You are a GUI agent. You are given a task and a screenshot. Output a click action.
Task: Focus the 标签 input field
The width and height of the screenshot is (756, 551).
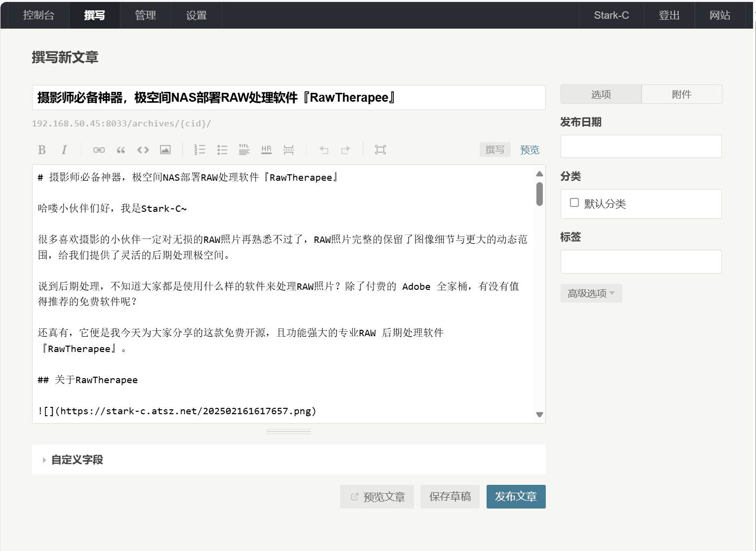click(x=641, y=262)
